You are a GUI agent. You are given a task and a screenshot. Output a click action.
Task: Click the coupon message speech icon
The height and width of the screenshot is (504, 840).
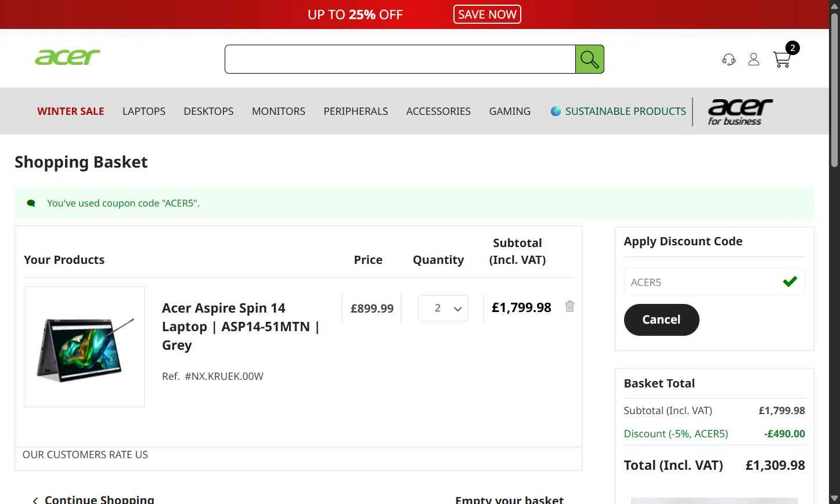click(x=31, y=203)
